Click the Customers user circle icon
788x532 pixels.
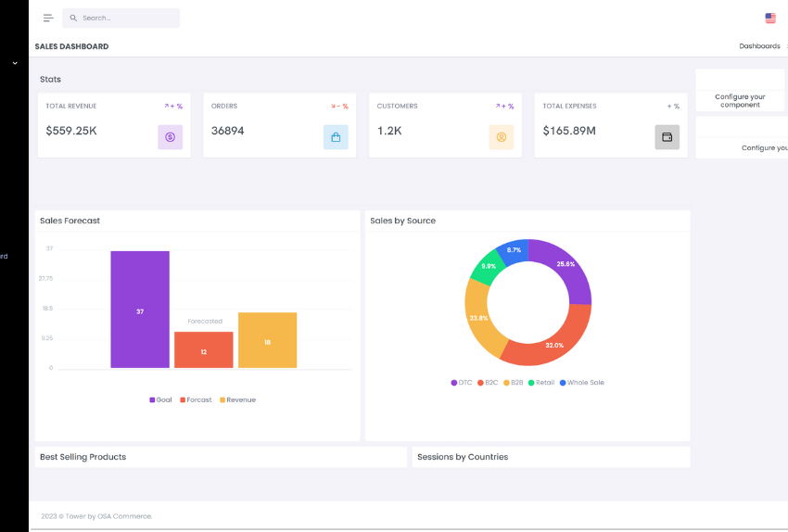[502, 137]
